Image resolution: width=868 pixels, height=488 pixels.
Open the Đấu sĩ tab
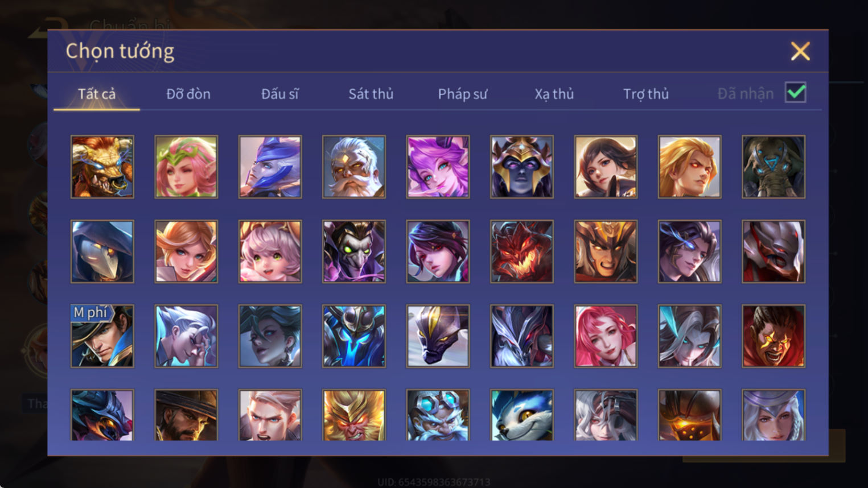click(279, 94)
